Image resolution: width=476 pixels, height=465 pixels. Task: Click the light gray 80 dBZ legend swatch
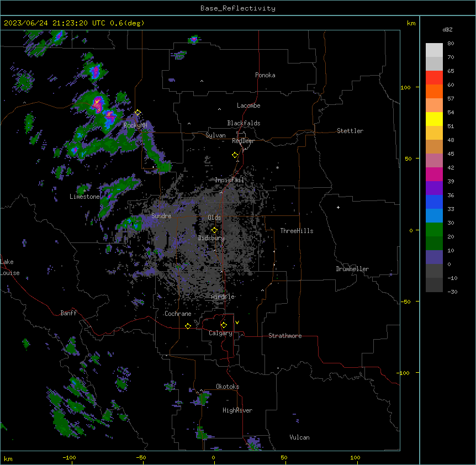tap(434, 50)
